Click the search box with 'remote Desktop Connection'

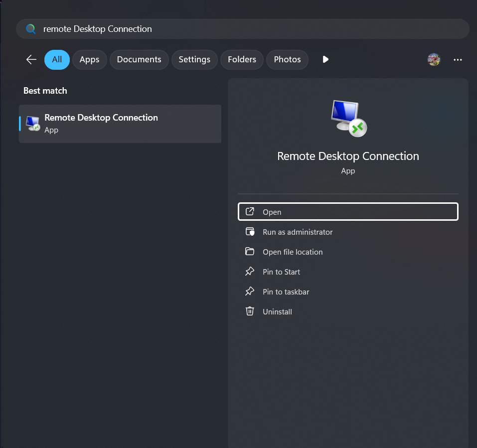tap(242, 29)
